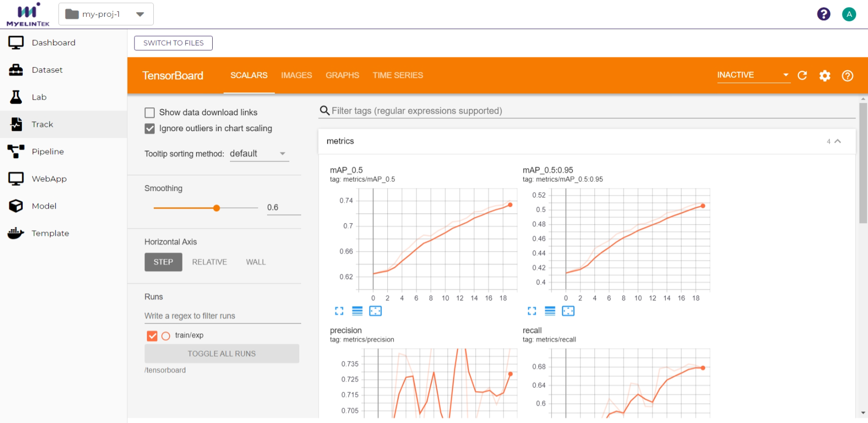Open TensorBoard settings gear

tap(824, 76)
